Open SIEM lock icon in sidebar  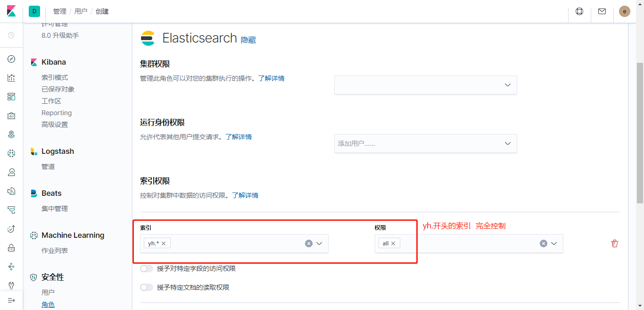11,248
